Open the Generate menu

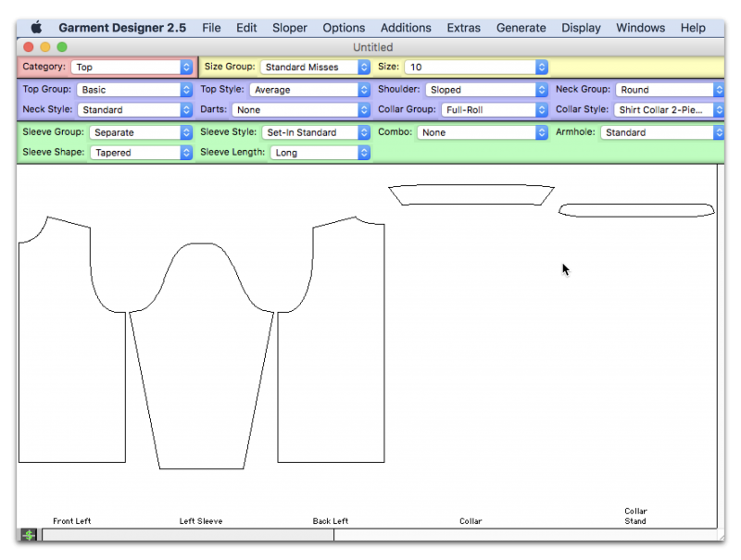click(521, 28)
